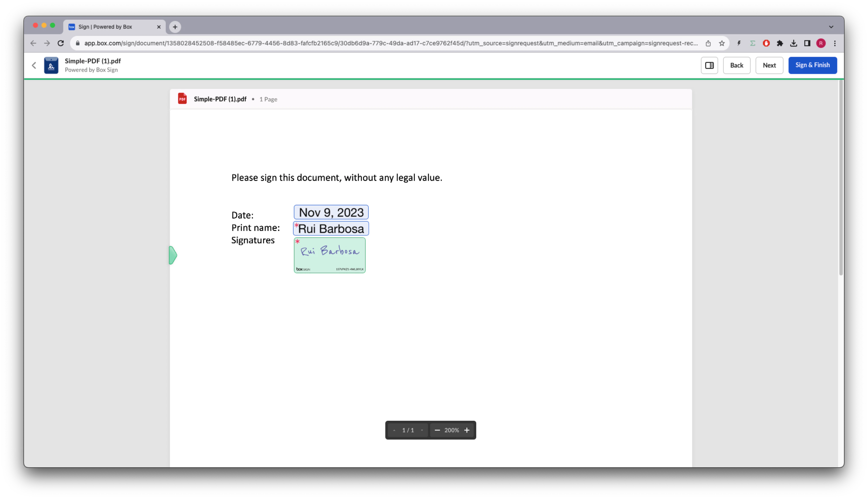Click the vertical page scrollbar

(841, 177)
